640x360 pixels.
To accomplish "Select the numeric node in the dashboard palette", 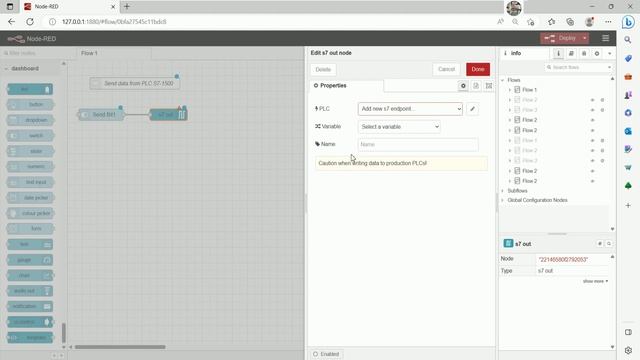I will pyautogui.click(x=30, y=167).
